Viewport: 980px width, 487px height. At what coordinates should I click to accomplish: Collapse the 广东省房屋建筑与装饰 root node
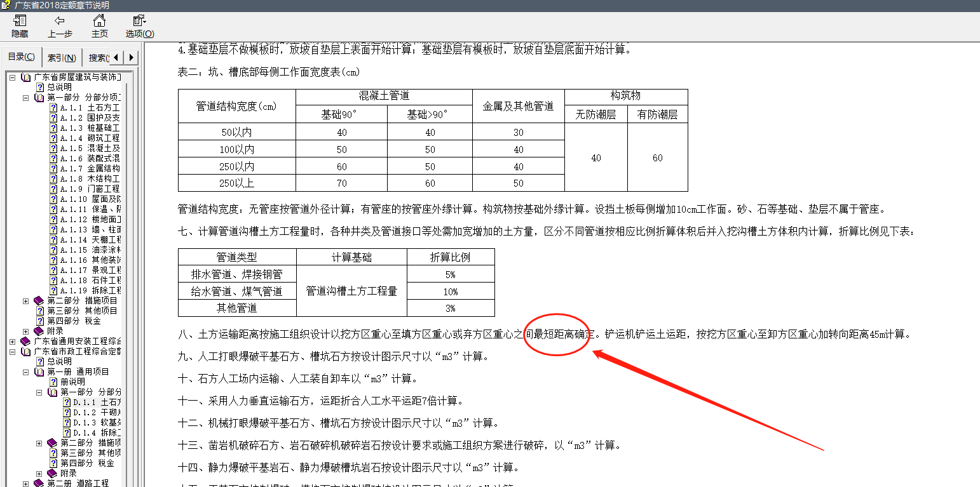pos(12,77)
